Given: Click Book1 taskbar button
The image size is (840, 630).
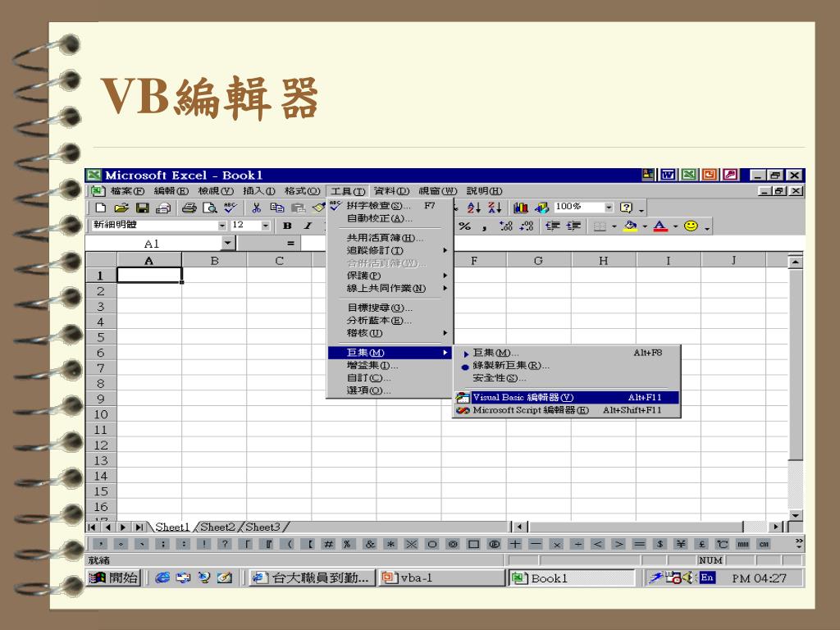Looking at the screenshot, I should 571,578.
